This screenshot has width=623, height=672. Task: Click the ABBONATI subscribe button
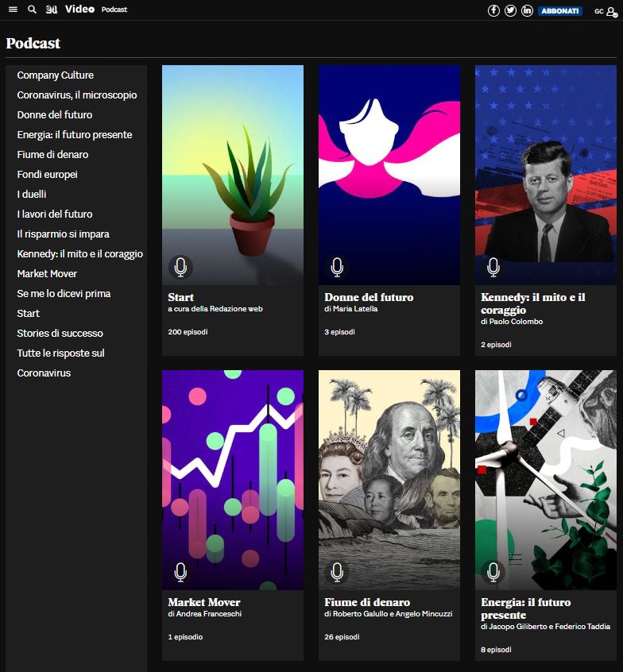click(x=559, y=10)
